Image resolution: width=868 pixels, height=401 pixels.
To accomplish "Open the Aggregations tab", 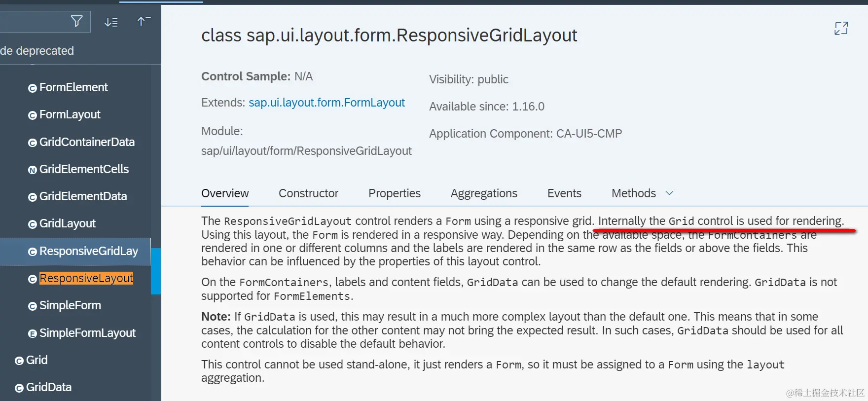I will 484,193.
